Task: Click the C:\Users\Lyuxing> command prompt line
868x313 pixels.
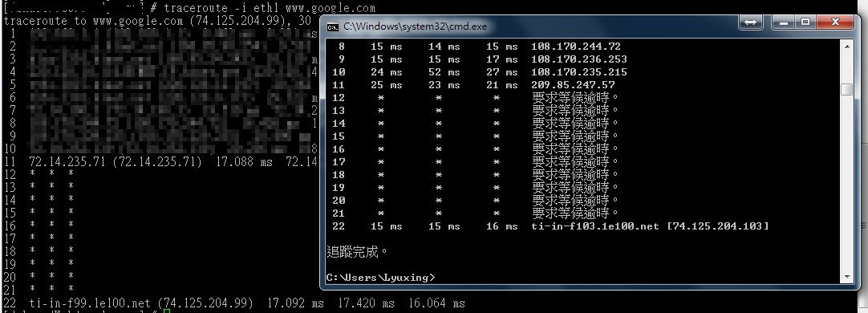Action: coord(381,277)
